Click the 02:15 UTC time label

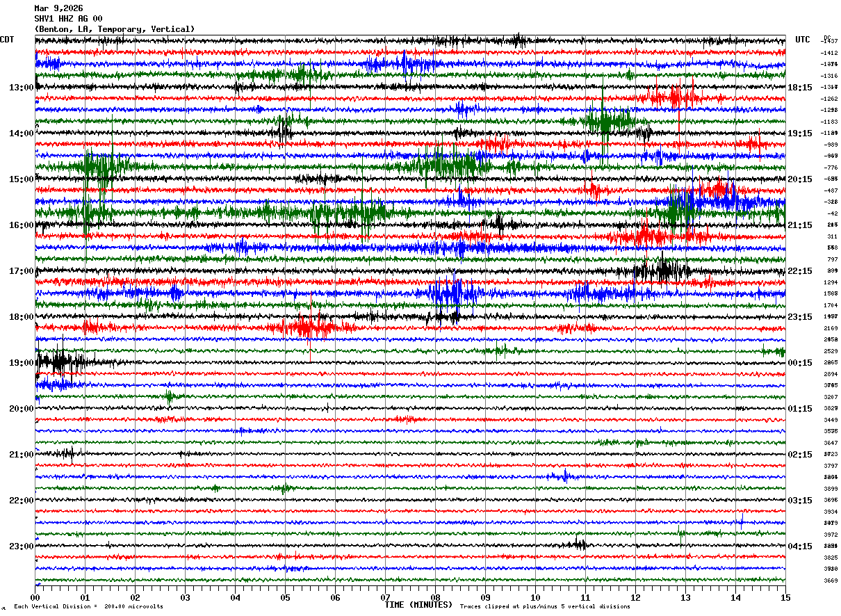click(800, 455)
